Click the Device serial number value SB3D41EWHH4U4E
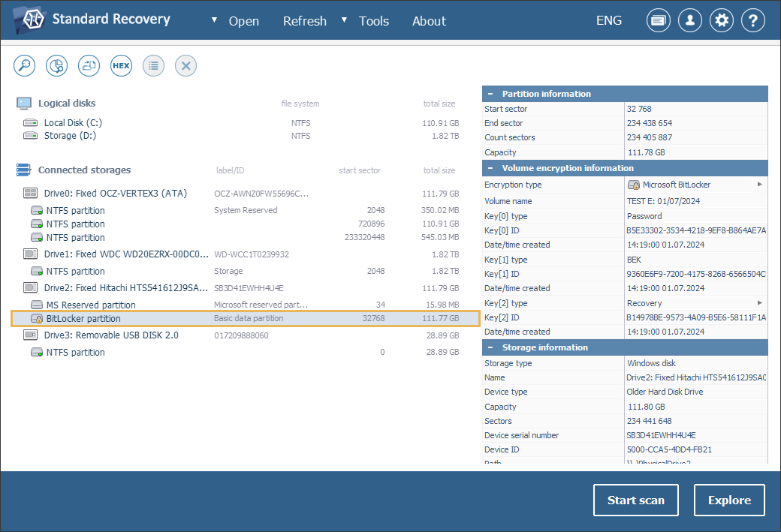The image size is (781, 532). click(662, 435)
